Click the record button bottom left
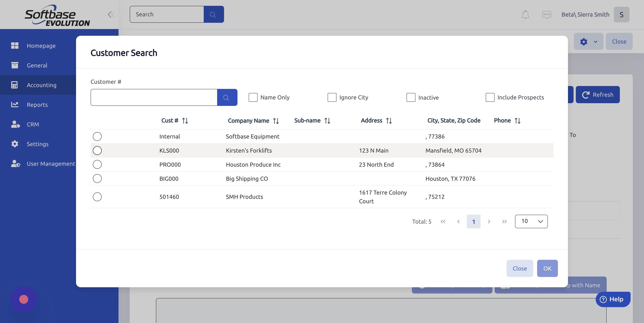 click(24, 299)
